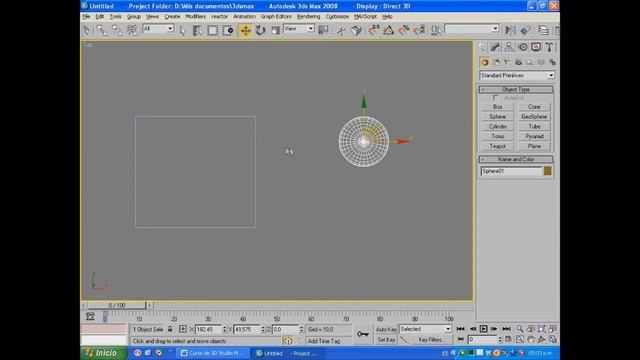Select the Cameras category icon
The image size is (640, 360).
coord(518,62)
